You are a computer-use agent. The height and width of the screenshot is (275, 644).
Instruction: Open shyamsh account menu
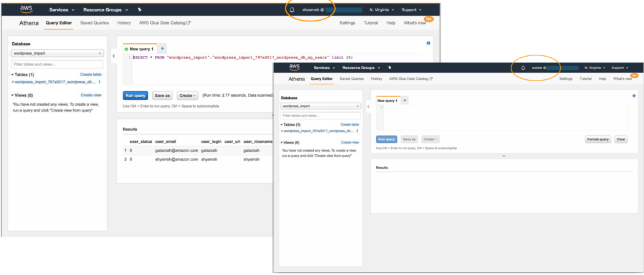314,10
